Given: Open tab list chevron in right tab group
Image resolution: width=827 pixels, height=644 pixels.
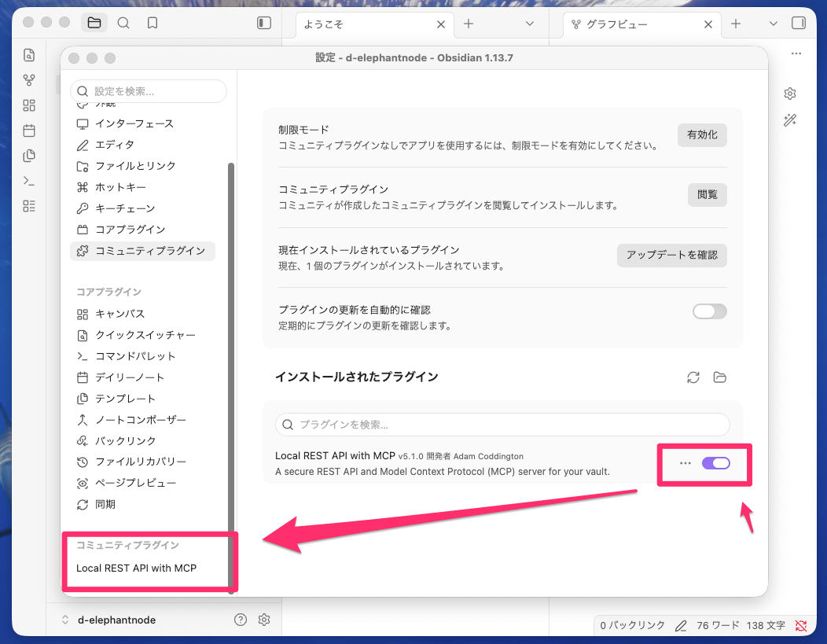Looking at the screenshot, I should (773, 24).
